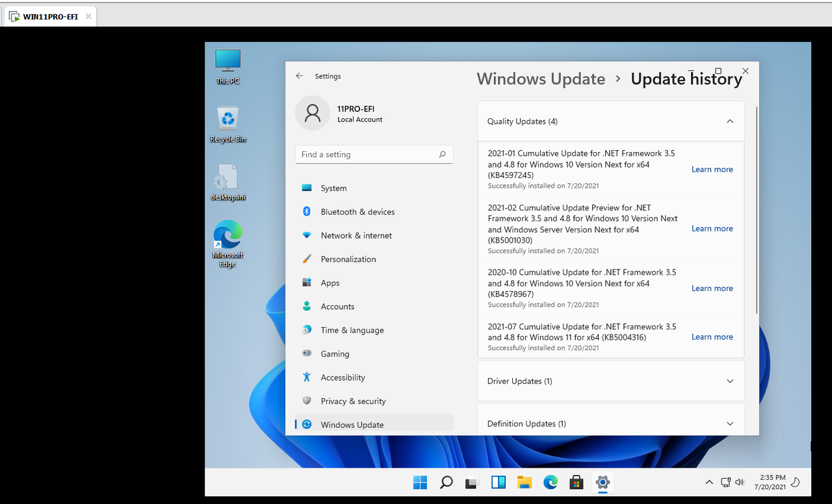
Task: Learn more about KB4578967 update
Action: pos(712,288)
